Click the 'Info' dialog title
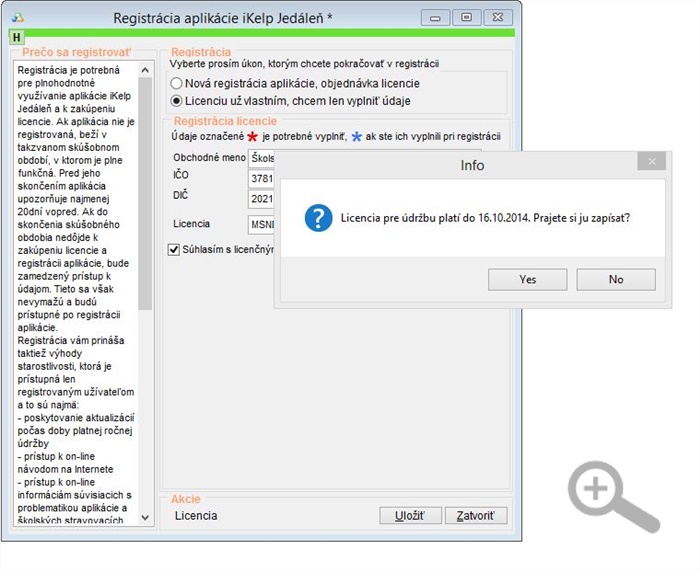 472,165
